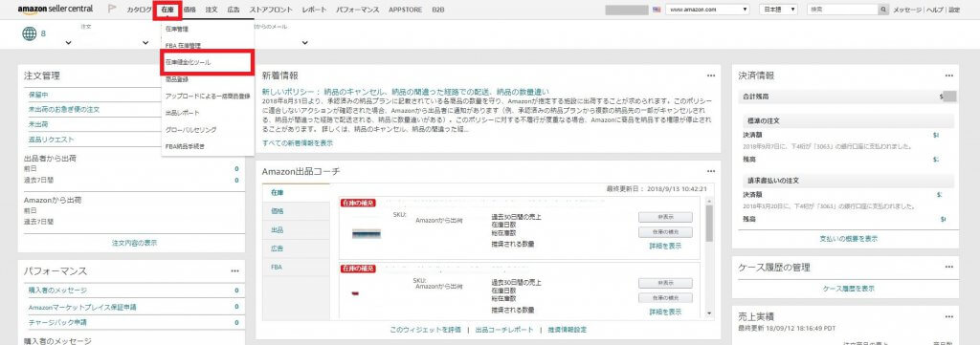Open 注文 menu in navigation bar
This screenshot has height=345, width=980.
(x=212, y=10)
